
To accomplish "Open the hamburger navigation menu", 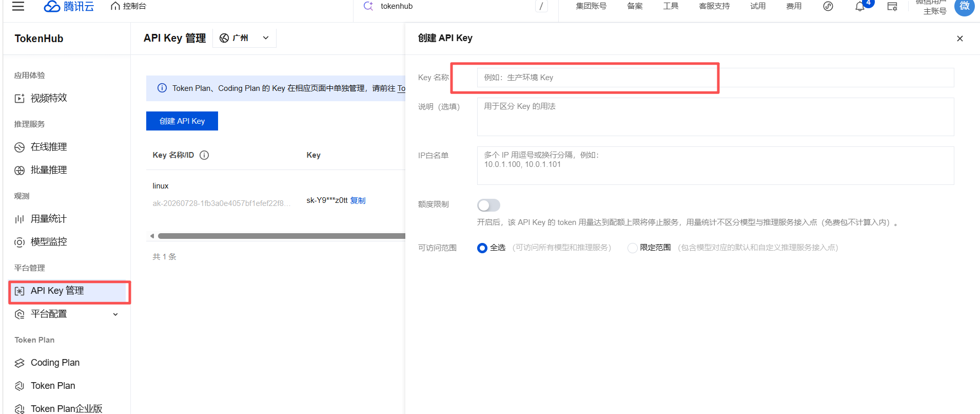I will [18, 6].
